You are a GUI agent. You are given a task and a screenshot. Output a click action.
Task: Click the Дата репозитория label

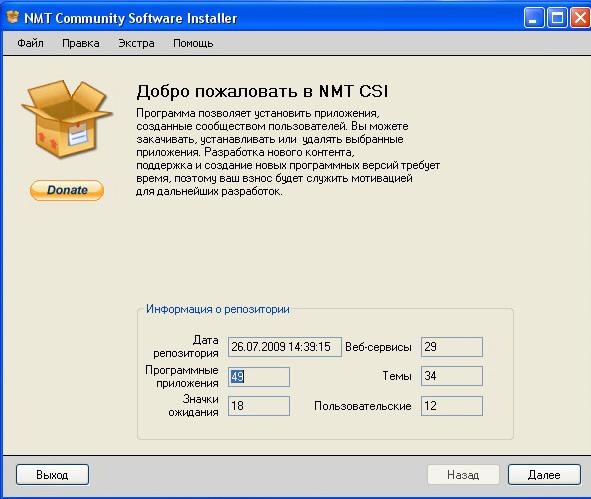tap(185, 347)
